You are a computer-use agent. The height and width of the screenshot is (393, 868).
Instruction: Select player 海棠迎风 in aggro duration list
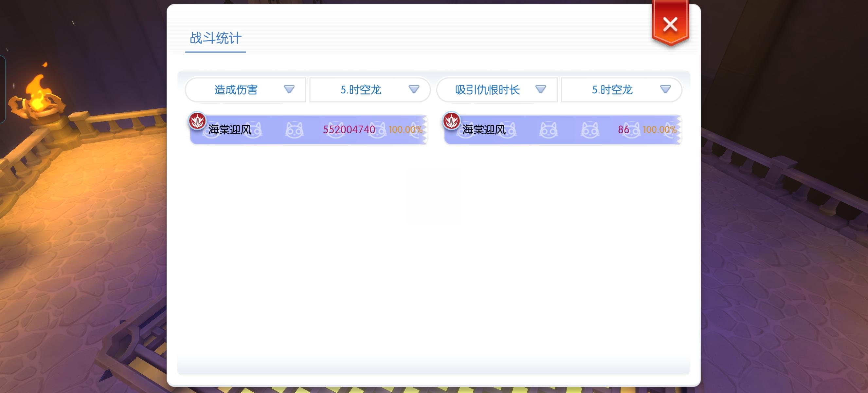click(484, 129)
